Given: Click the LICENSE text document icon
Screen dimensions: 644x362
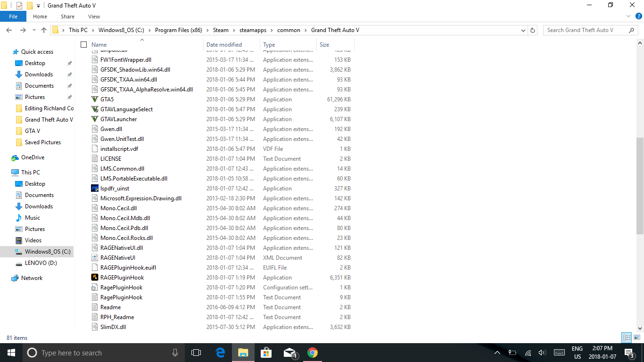Looking at the screenshot, I should coord(95,159).
